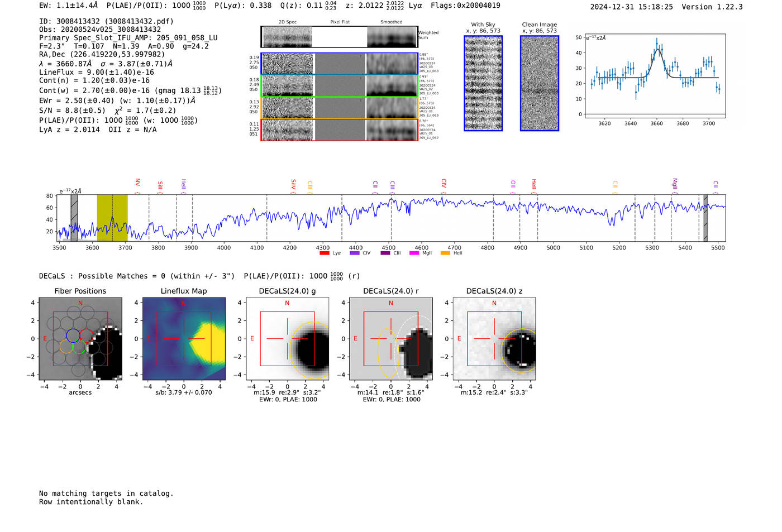Click the red CIV line label above spectrum
This screenshot has height=532, width=782.
pyautogui.click(x=444, y=183)
